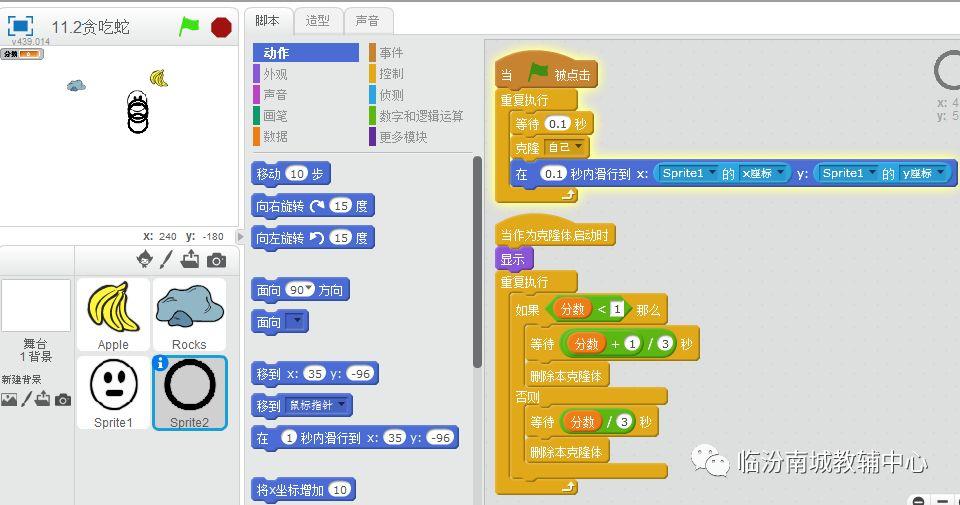Switch to the 造型 tab
960x505 pixels.
(x=317, y=20)
